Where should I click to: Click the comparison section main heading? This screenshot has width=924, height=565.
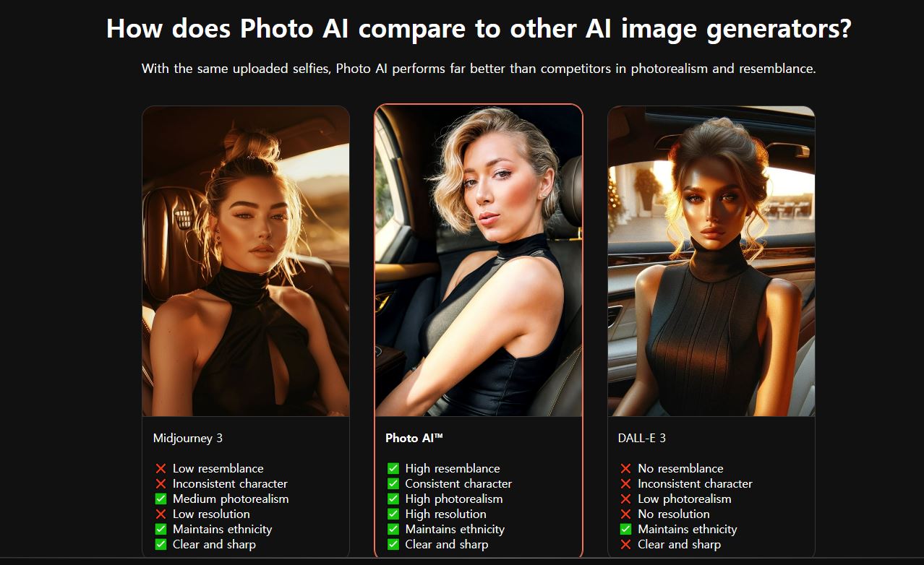tap(479, 29)
